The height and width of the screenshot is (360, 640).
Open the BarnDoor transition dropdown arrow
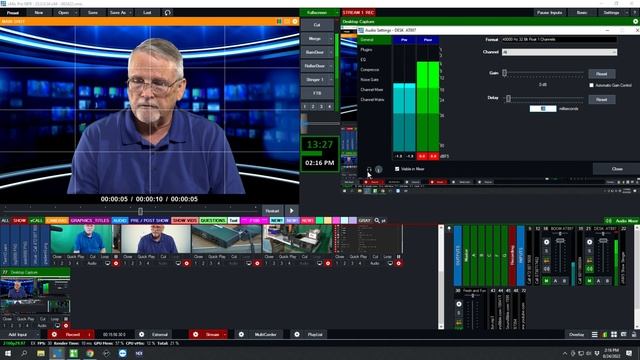click(x=330, y=52)
